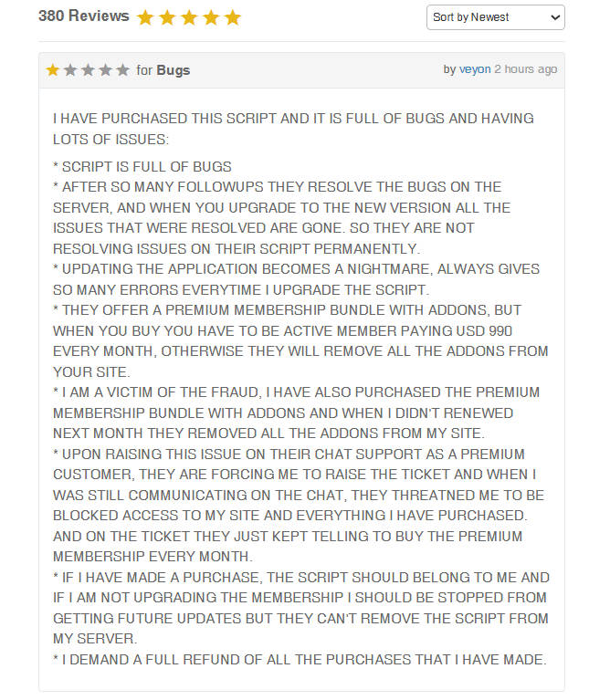Click the 'I DEMAND A FULL REFUND' line

[x=300, y=659]
